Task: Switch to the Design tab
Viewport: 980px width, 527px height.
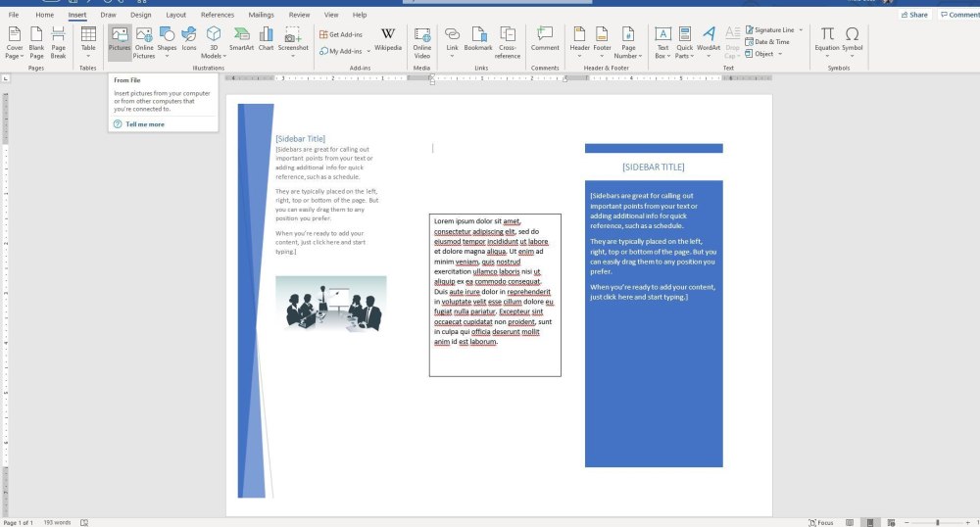Action: (140, 15)
